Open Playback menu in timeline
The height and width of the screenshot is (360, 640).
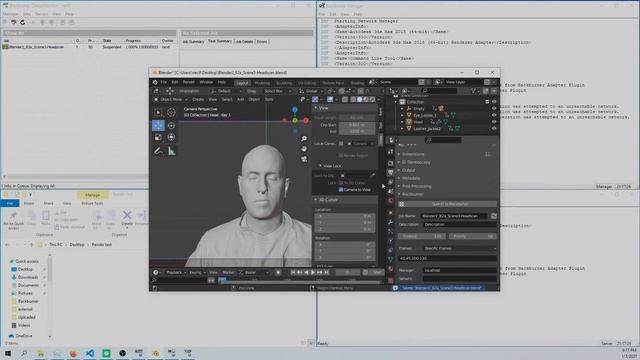click(x=176, y=272)
